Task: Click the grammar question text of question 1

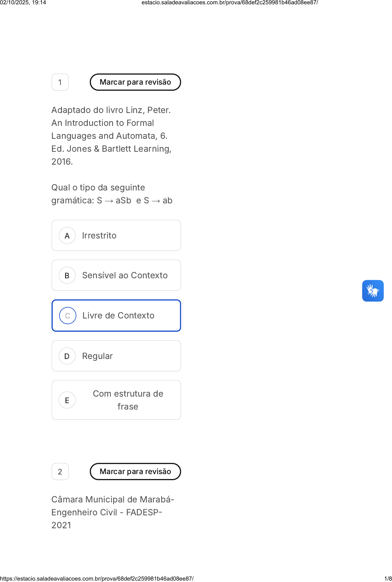Action: click(x=112, y=194)
